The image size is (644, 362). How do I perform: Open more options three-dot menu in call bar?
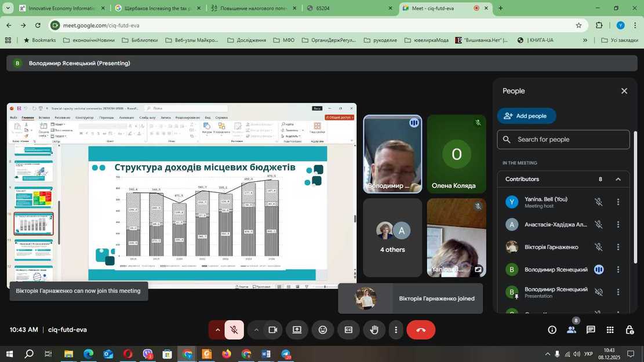tap(396, 330)
